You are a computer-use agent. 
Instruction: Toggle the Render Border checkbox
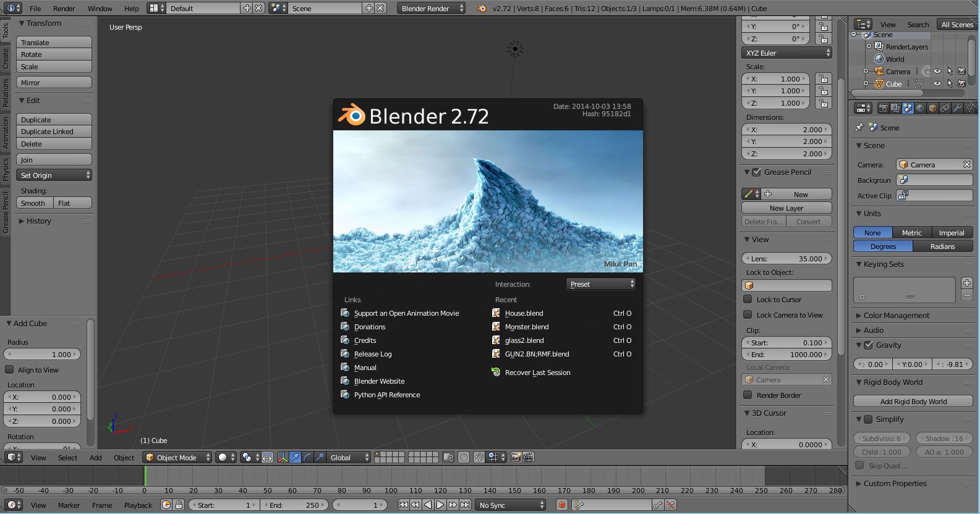[748, 395]
